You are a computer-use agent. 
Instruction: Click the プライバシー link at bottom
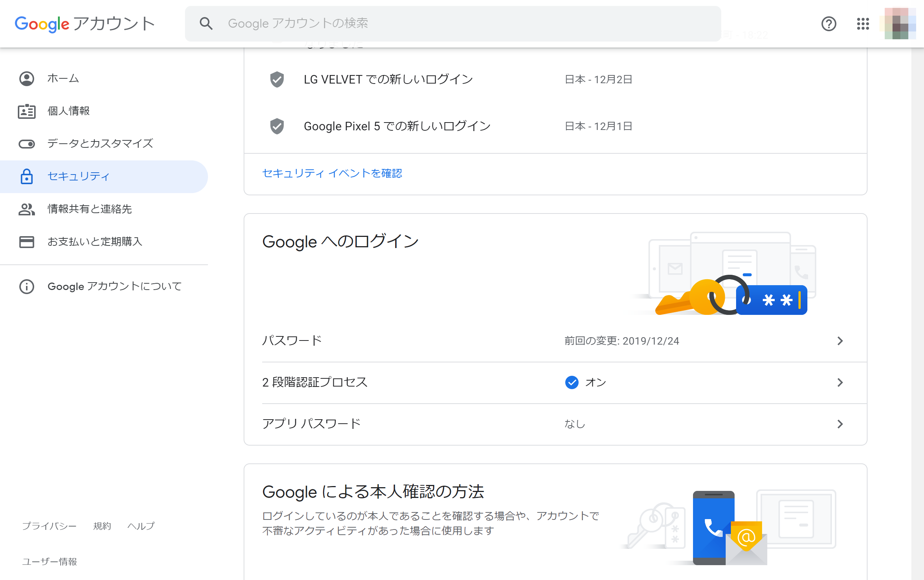coord(50,526)
